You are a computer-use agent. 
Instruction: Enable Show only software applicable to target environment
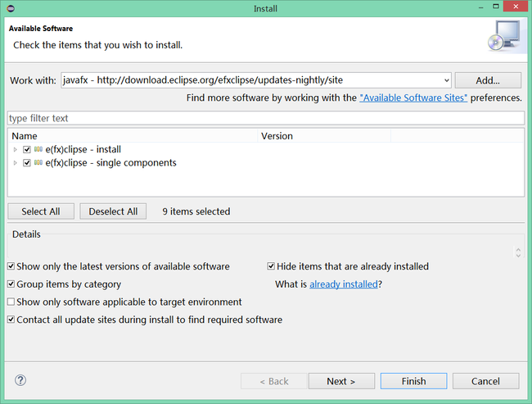pos(11,302)
